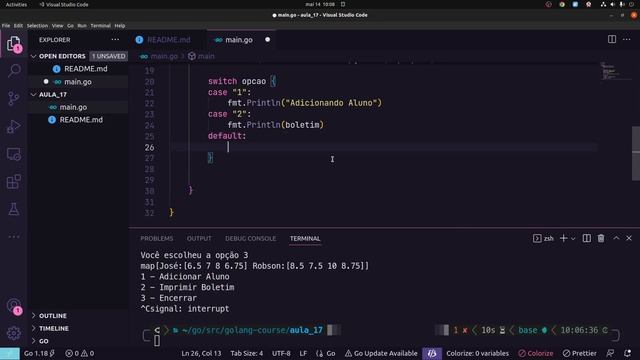Open the Remote Explorer view
Image resolution: width=640 pixels, height=360 pixels.
pos(13,154)
